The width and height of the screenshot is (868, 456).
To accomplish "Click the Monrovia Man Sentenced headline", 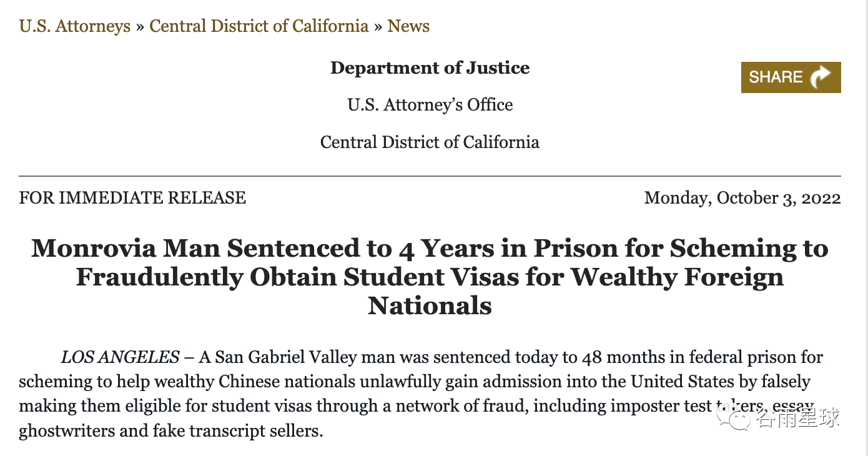I will 430,277.
